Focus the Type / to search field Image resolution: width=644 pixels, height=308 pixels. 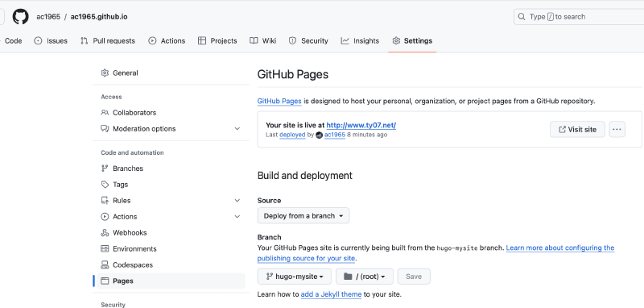click(x=579, y=17)
